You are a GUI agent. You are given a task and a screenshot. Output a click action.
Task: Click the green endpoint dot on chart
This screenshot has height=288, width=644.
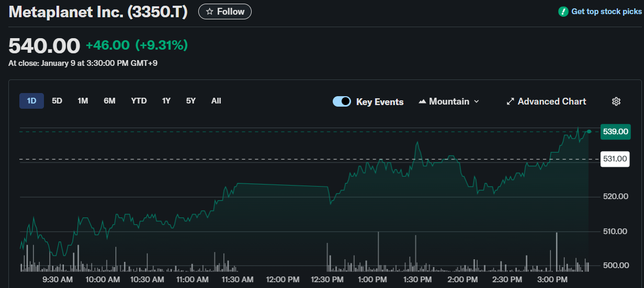[x=589, y=132]
